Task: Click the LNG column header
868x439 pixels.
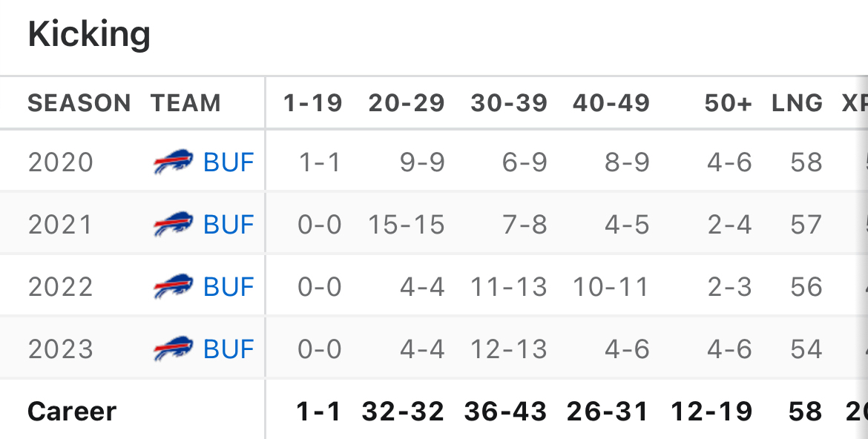Action: pos(797,103)
